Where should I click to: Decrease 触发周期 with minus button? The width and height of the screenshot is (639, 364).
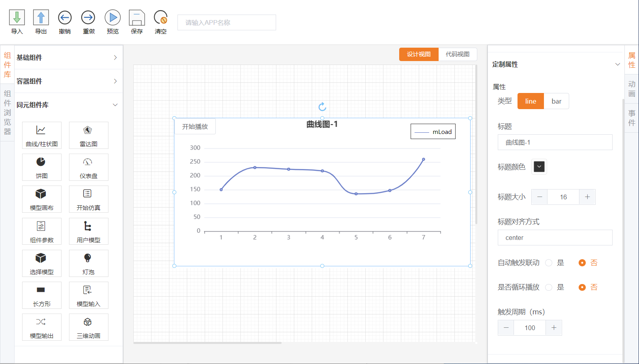[x=506, y=328]
